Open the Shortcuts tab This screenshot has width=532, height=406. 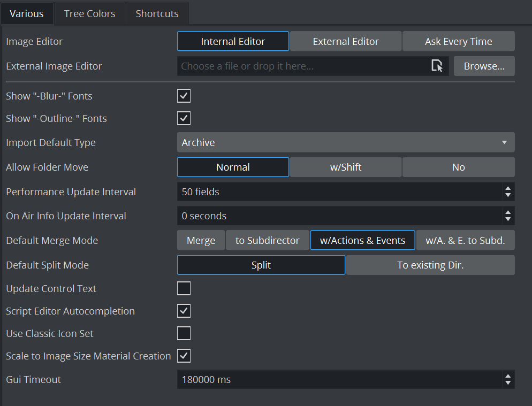[x=157, y=14]
